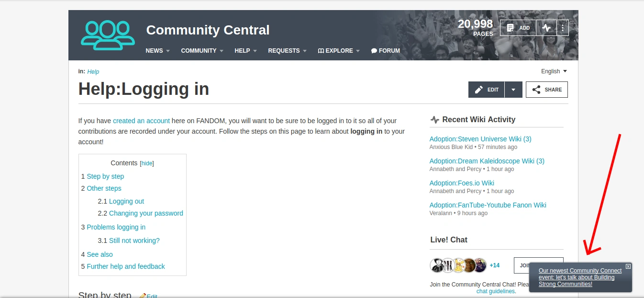The height and width of the screenshot is (298, 644).
Task: Open the English language dropdown
Action: (x=554, y=71)
